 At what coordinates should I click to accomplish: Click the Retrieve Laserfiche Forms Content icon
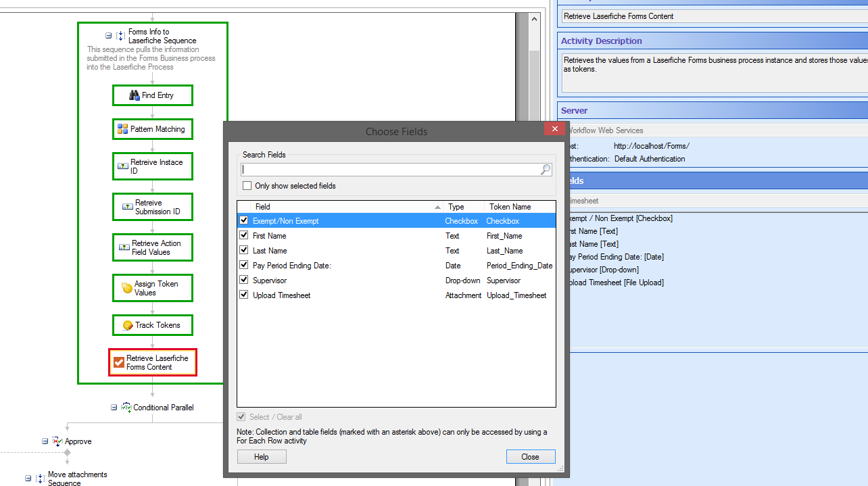(119, 362)
